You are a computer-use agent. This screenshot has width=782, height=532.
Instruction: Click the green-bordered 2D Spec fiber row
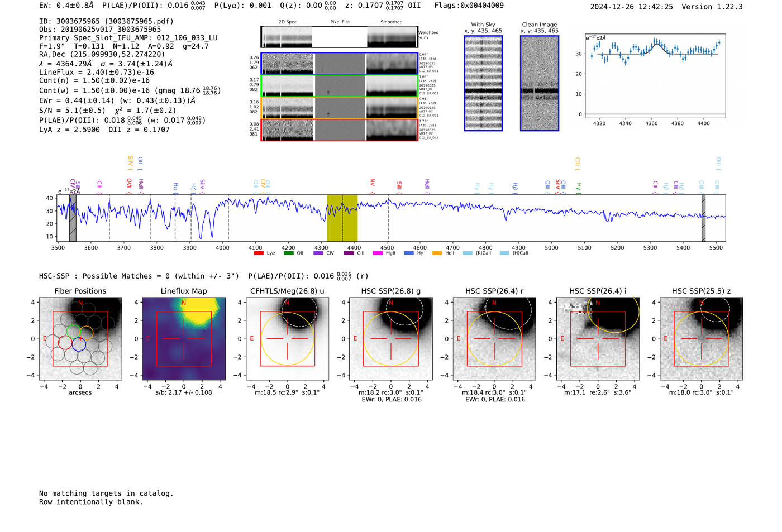339,86
